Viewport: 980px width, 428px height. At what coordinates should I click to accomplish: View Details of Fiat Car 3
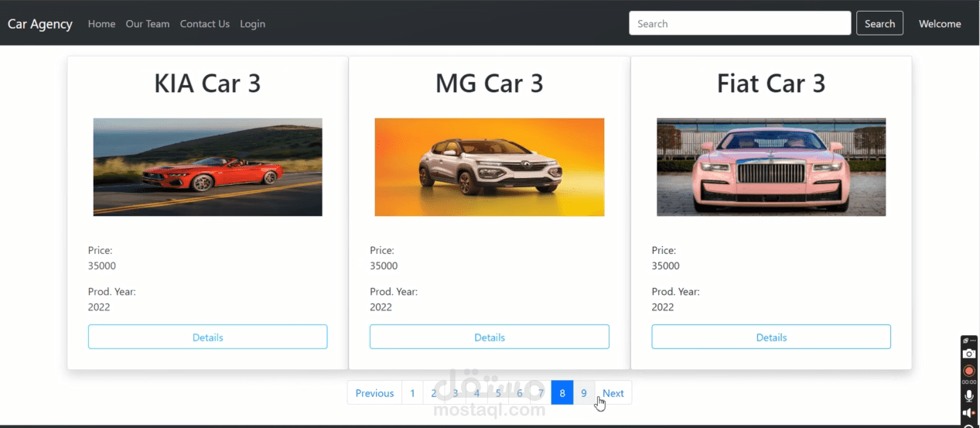point(771,337)
